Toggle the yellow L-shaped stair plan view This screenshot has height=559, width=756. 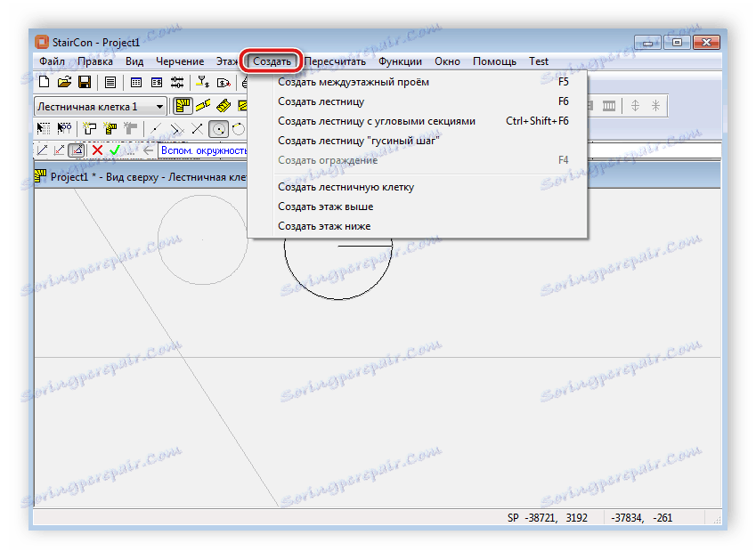pyautogui.click(x=183, y=106)
